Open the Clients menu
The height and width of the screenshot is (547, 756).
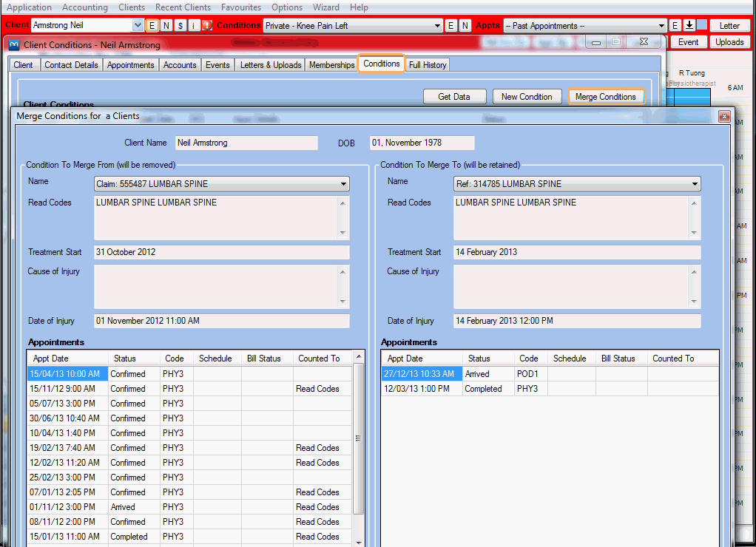(x=132, y=7)
